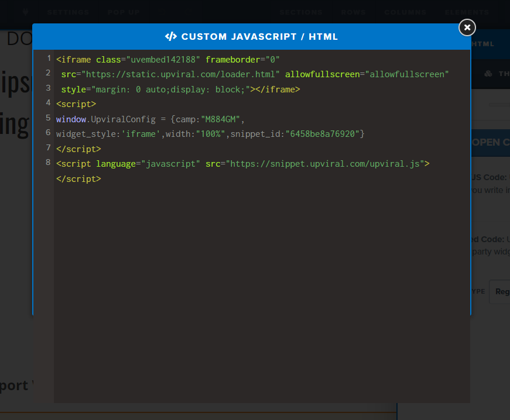Viewport: 510px width, 420px height.
Task: Click closing script tag on line 7
Action: coord(78,149)
